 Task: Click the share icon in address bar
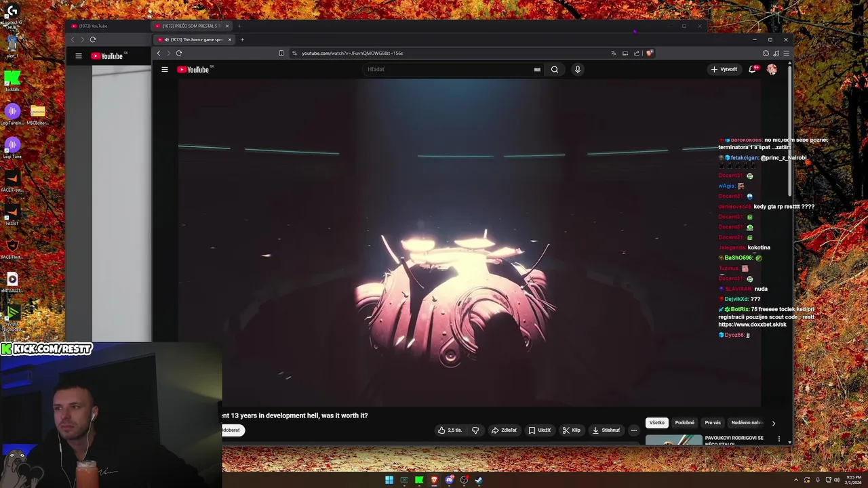[637, 53]
